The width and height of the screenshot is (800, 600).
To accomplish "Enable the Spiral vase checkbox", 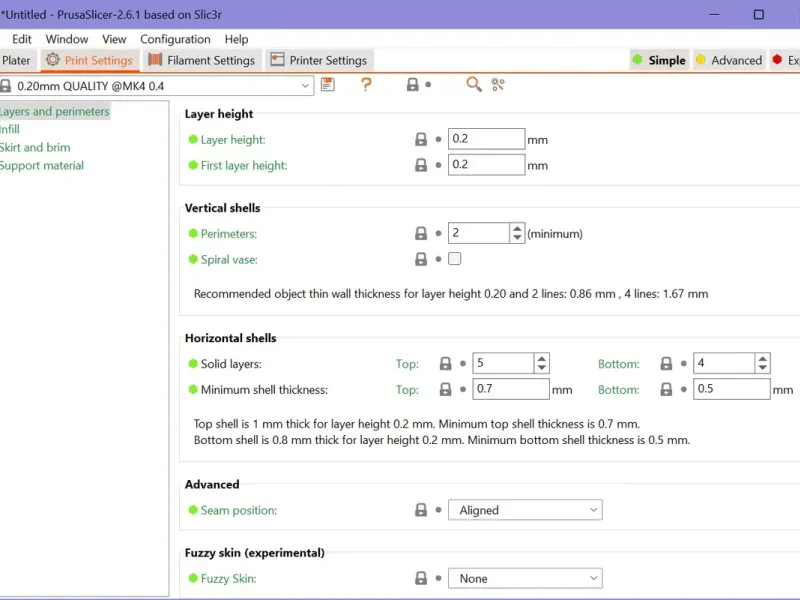I will click(455, 259).
